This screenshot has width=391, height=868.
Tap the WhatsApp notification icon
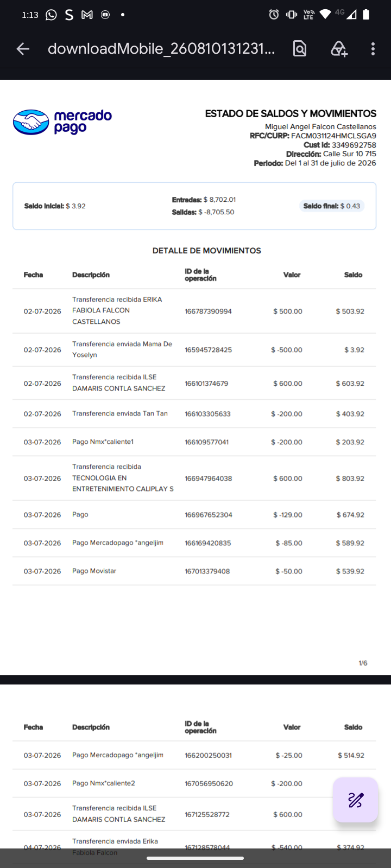point(51,15)
